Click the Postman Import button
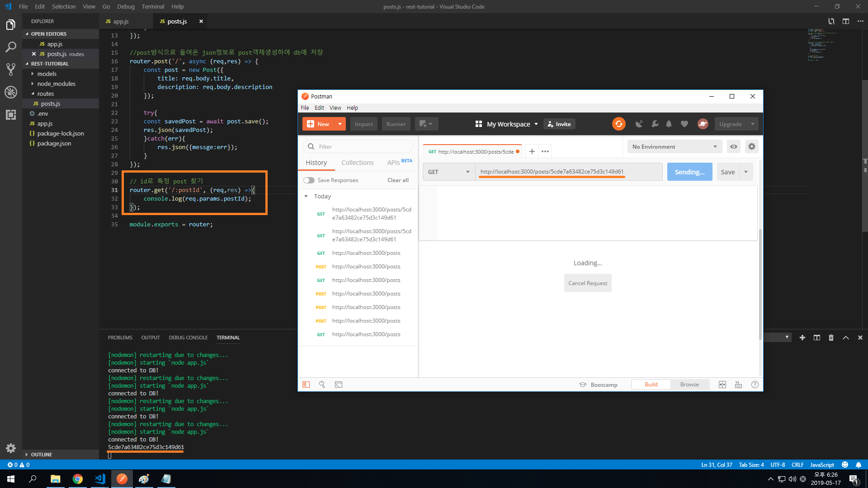The width and height of the screenshot is (868, 488). coord(363,124)
